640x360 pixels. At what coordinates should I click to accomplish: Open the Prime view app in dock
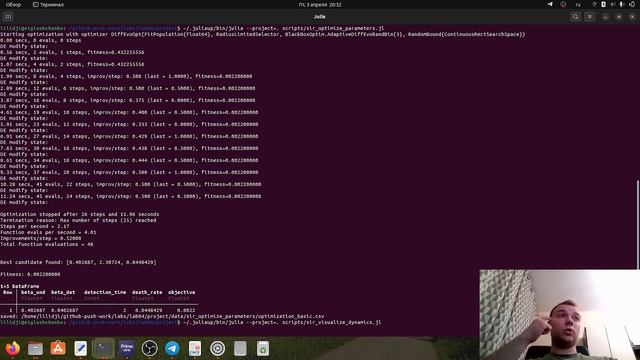click(127, 348)
